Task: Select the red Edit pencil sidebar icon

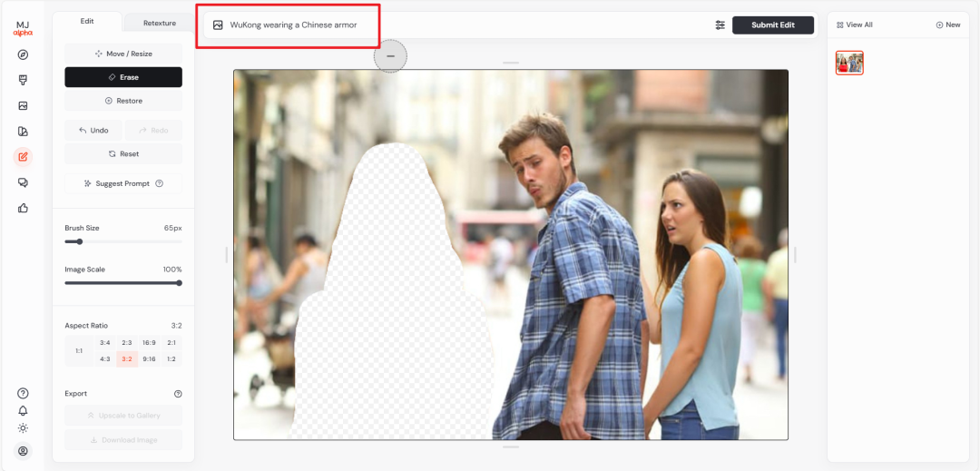Action: pos(23,157)
